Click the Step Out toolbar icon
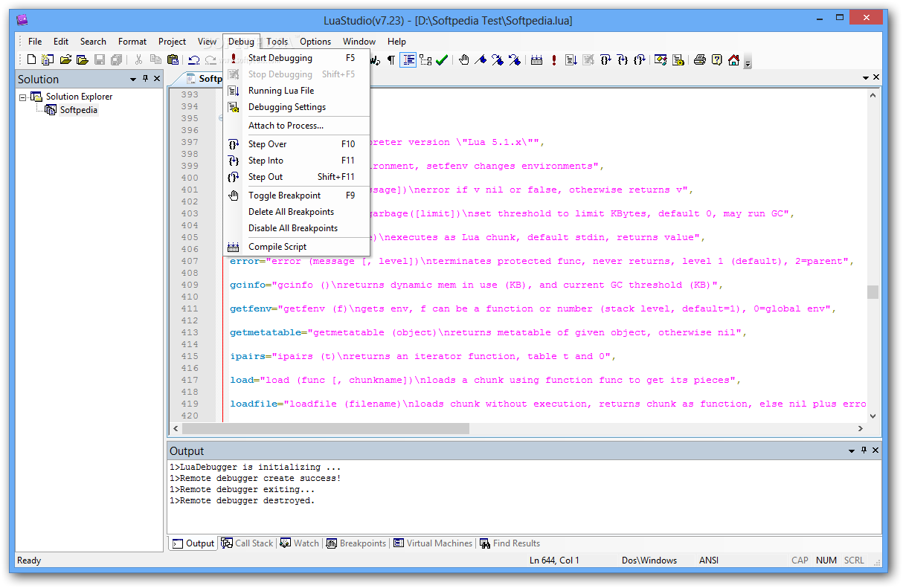903x588 pixels. pyautogui.click(x=640, y=59)
